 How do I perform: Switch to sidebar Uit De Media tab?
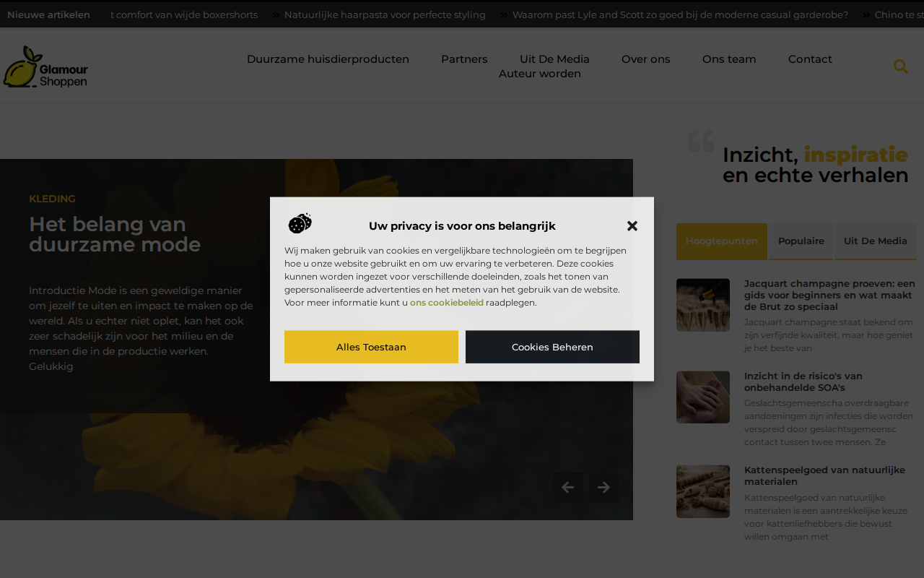coord(876,241)
